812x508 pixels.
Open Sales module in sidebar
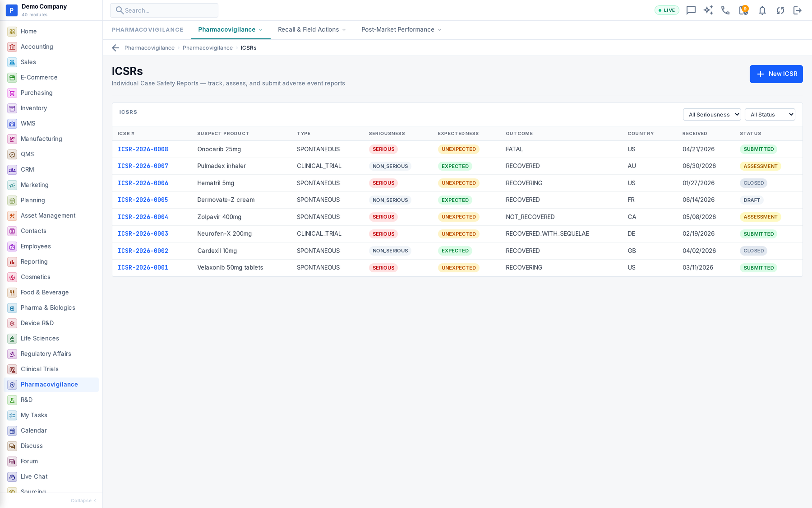[x=51, y=62]
